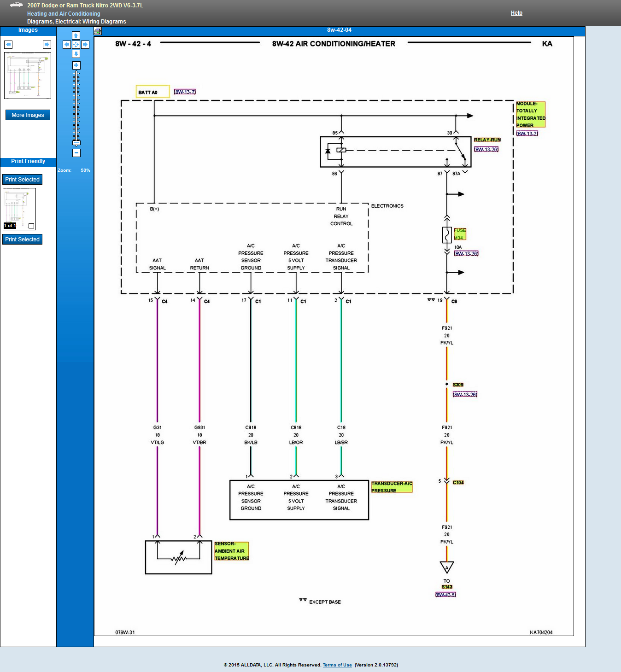This screenshot has height=672, width=621.
Task: Pan the diagram down with the down arrow
Action: pyautogui.click(x=76, y=54)
